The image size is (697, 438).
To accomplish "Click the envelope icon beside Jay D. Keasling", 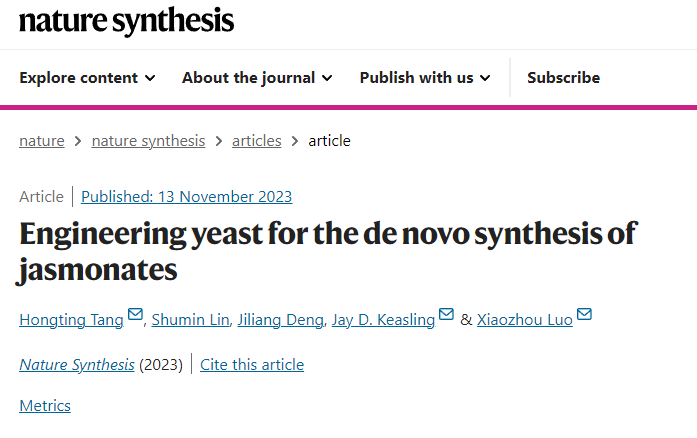I will (447, 316).
